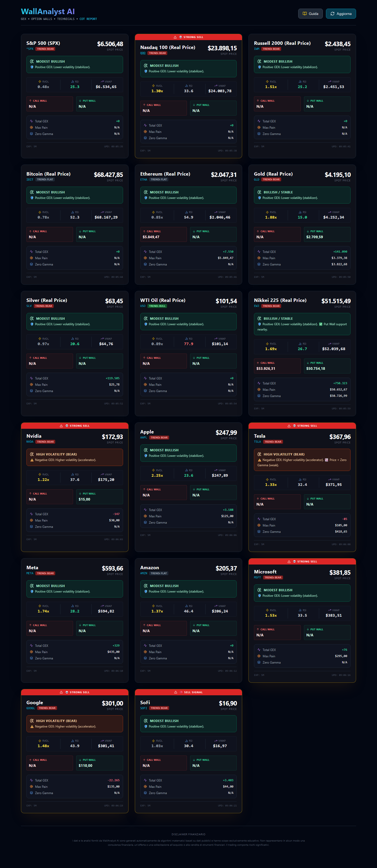
Task: Click warning triangle in Nasdaq 100 banner
Action: [175, 37]
